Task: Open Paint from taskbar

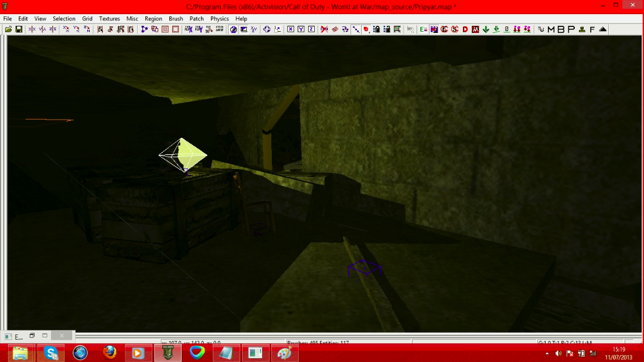Action: [x=284, y=353]
